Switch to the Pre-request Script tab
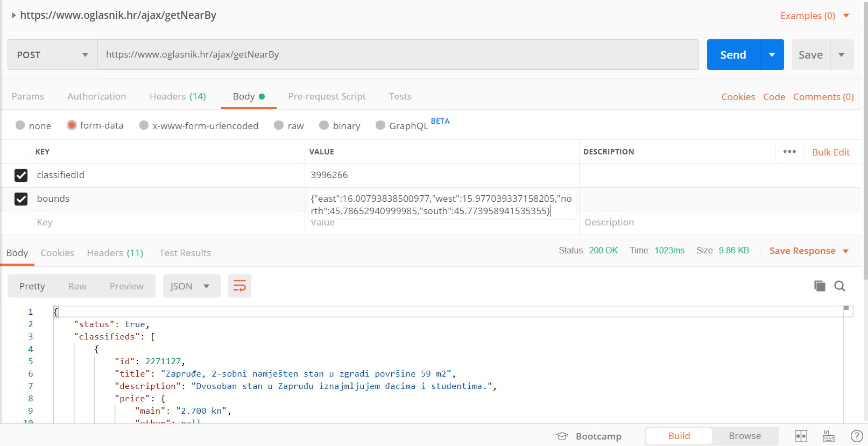 [x=327, y=96]
